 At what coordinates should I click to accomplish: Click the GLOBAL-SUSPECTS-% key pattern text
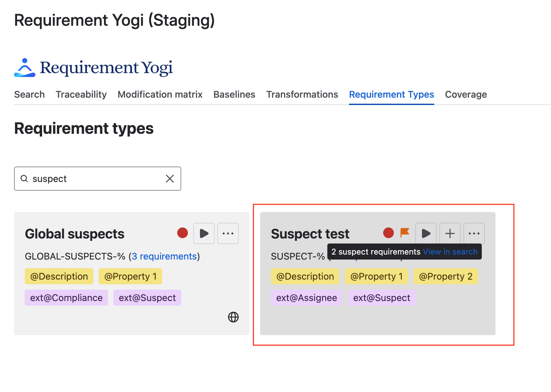pos(75,257)
